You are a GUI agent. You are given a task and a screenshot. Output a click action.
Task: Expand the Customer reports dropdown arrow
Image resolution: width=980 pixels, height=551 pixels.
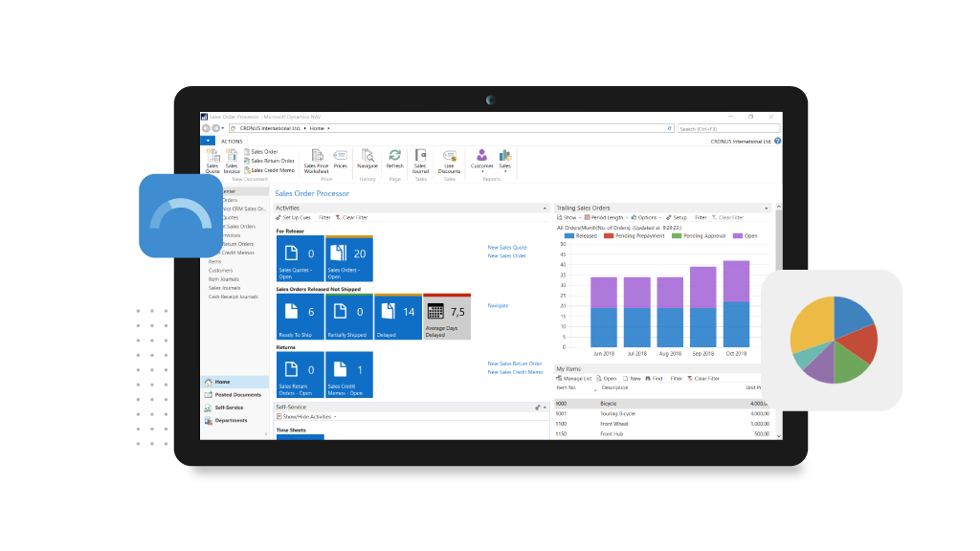[x=482, y=171]
